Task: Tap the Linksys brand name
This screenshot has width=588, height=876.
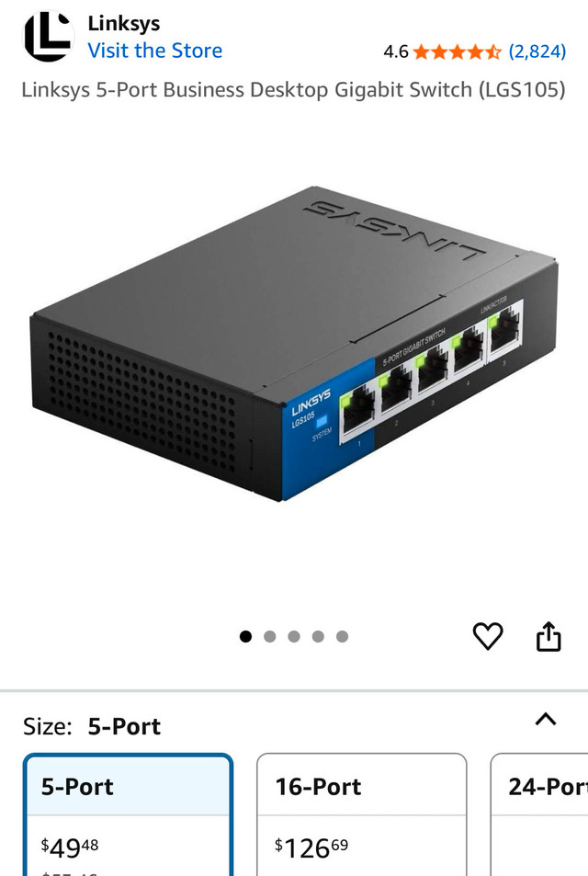Action: 124,24
